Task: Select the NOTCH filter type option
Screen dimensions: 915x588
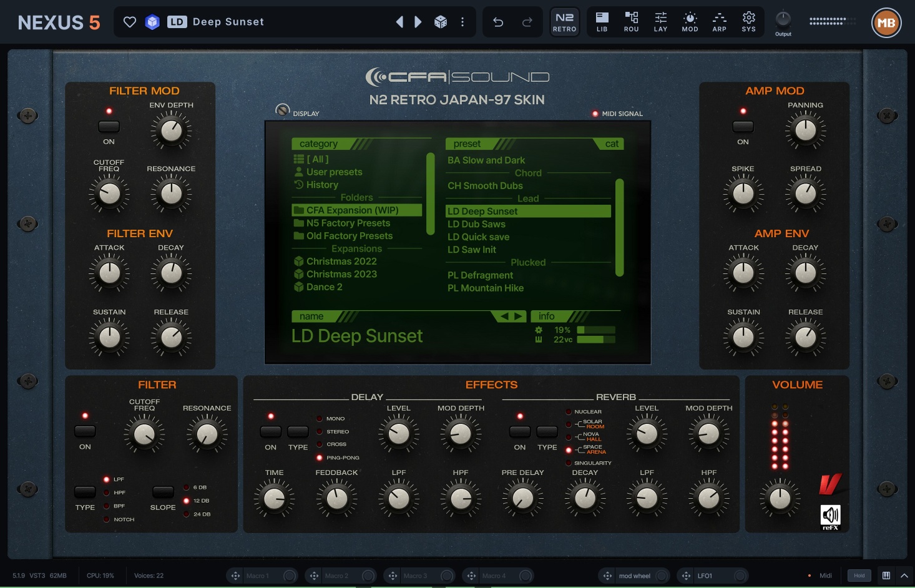Action: [x=119, y=519]
